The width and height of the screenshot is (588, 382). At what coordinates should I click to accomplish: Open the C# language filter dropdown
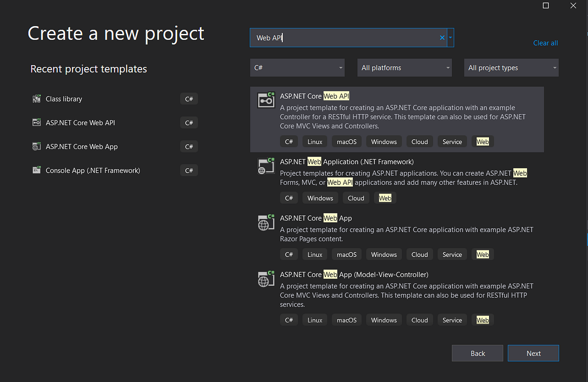click(297, 67)
